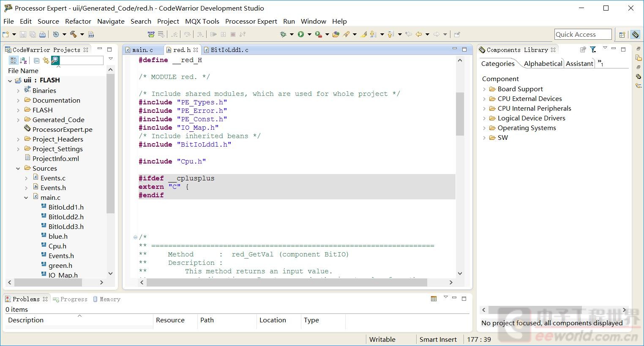Click the Debug bug icon

[x=283, y=34]
